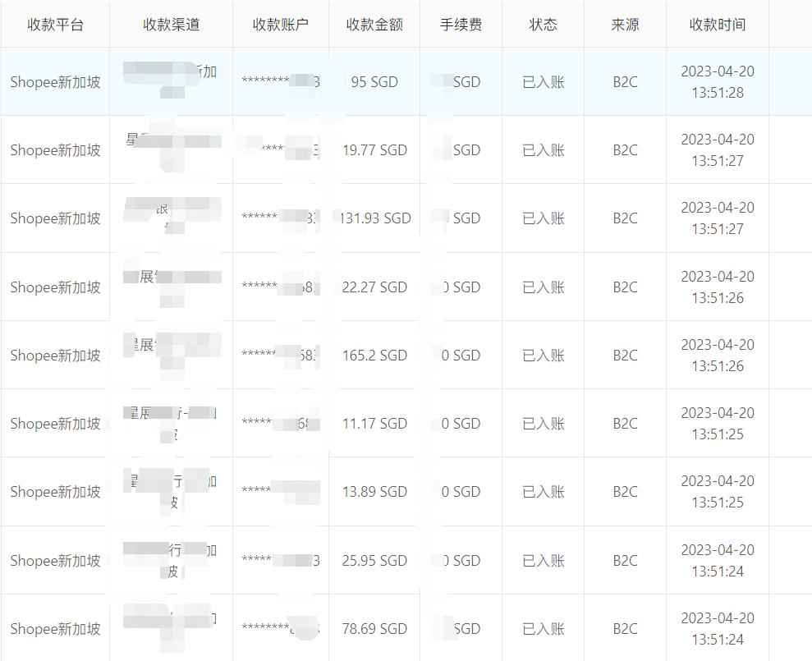Select the 19.77 SGD amount cell
Screen dimensions: 812x661
[x=375, y=150]
